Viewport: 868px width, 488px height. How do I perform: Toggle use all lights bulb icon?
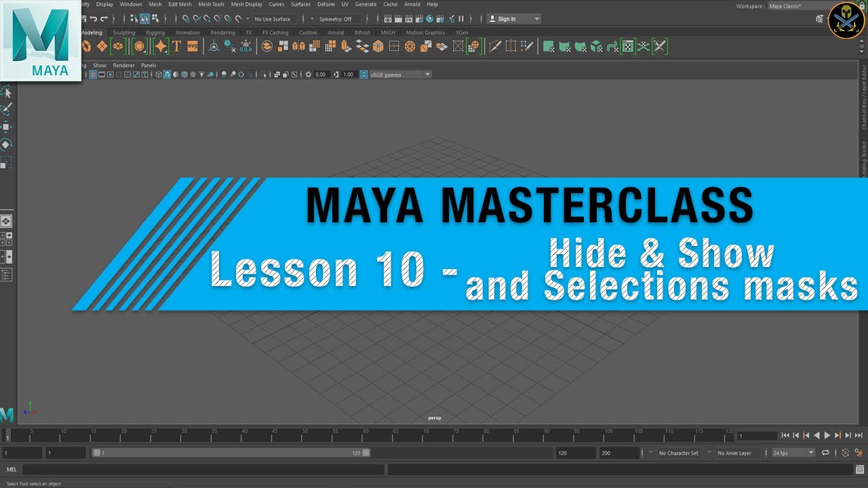pos(201,75)
